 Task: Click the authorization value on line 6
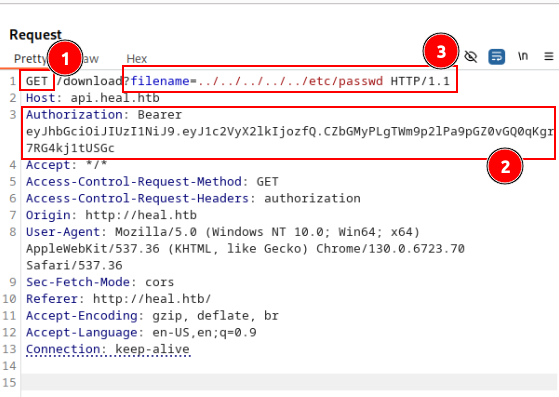click(x=312, y=198)
